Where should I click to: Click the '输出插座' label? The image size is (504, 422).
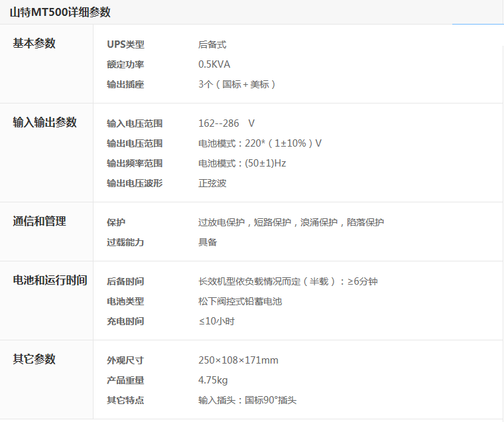tap(125, 84)
